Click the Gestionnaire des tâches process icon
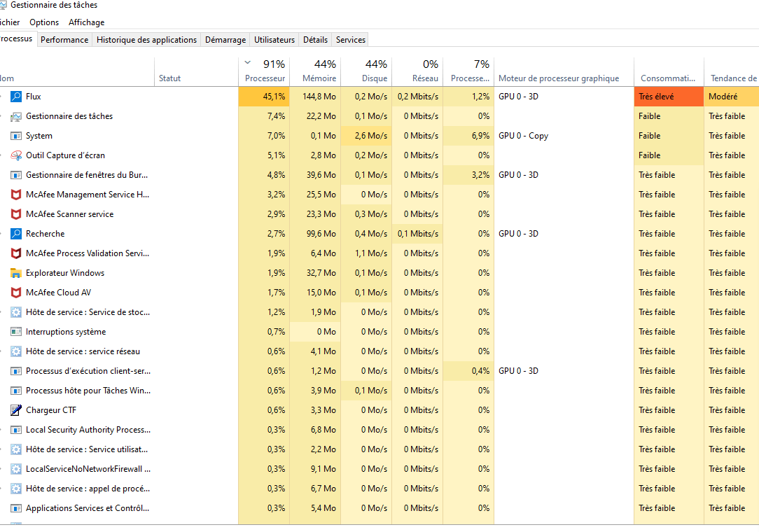The height and width of the screenshot is (532, 759). (16, 116)
